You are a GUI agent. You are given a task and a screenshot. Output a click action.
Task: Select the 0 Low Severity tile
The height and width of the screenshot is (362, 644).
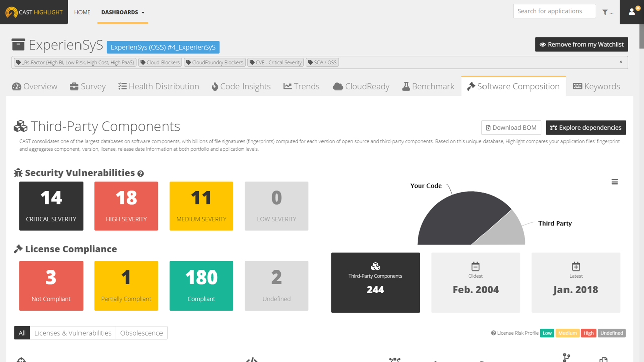[276, 206]
